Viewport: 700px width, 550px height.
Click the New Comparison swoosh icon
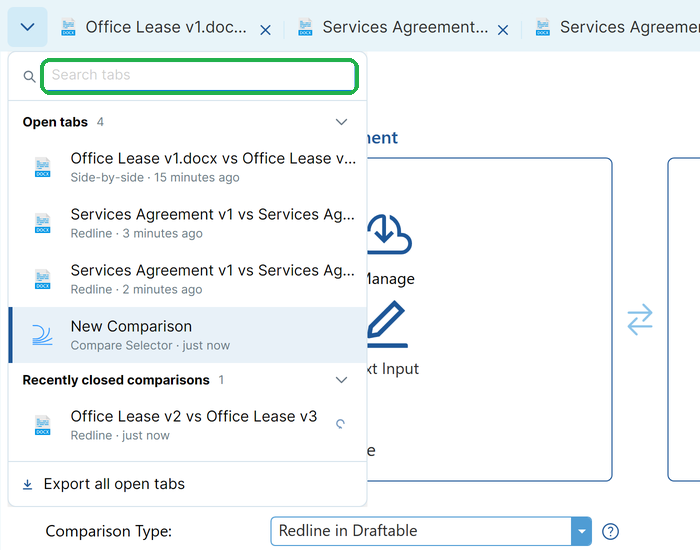[x=42, y=335]
